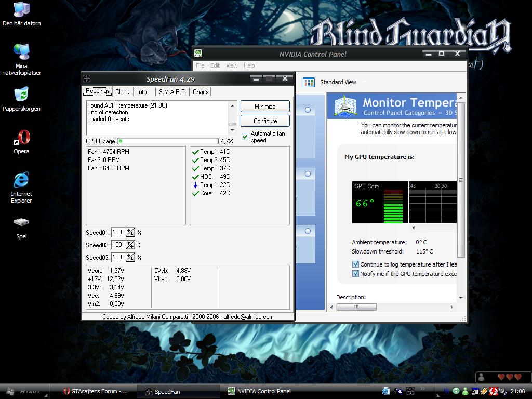
Task: Switch to GTAsajtens Forum taskbar item
Action: click(x=96, y=391)
